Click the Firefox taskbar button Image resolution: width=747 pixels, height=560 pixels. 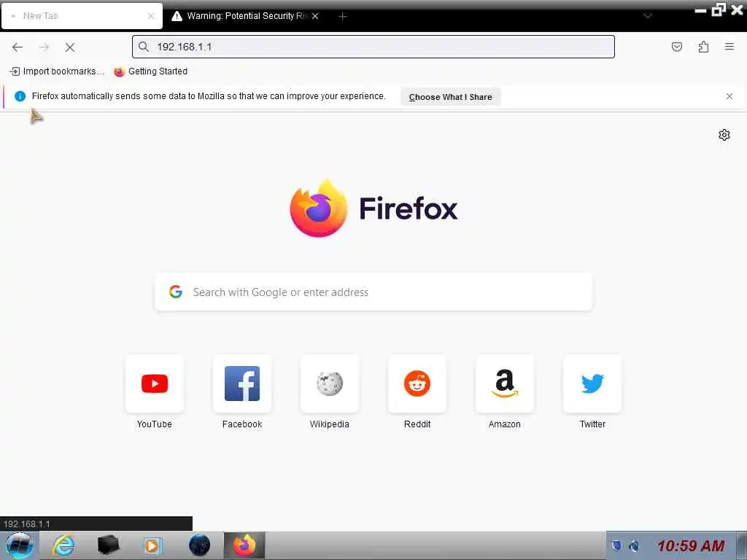[244, 545]
